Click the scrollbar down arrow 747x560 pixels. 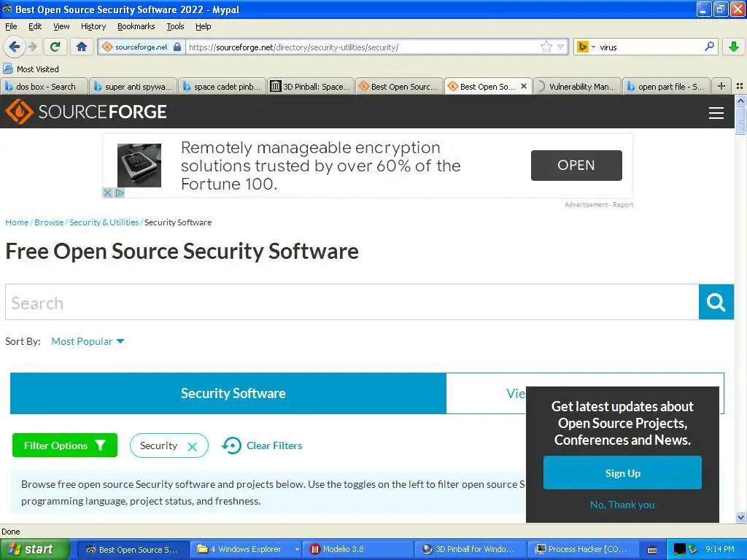pos(740,518)
